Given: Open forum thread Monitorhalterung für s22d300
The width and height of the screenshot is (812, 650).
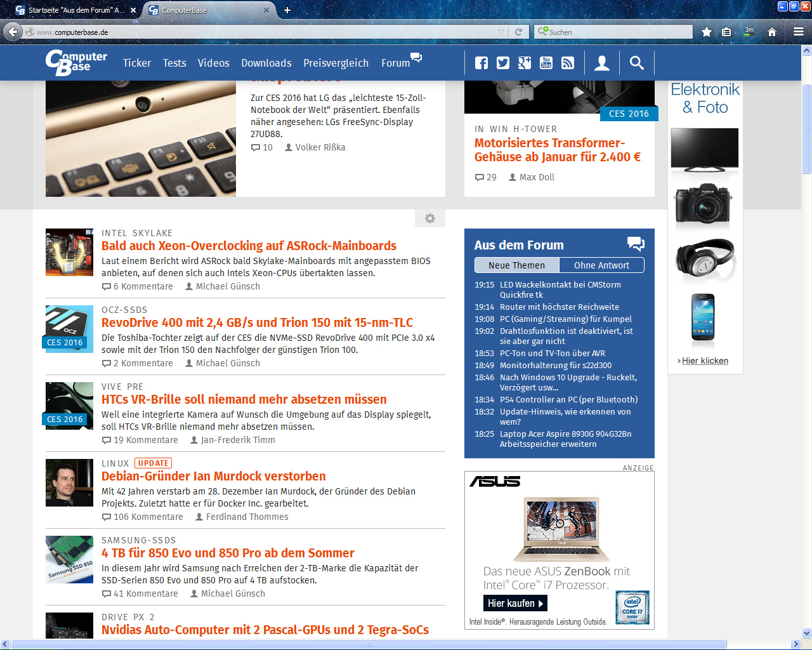Looking at the screenshot, I should click(x=556, y=365).
